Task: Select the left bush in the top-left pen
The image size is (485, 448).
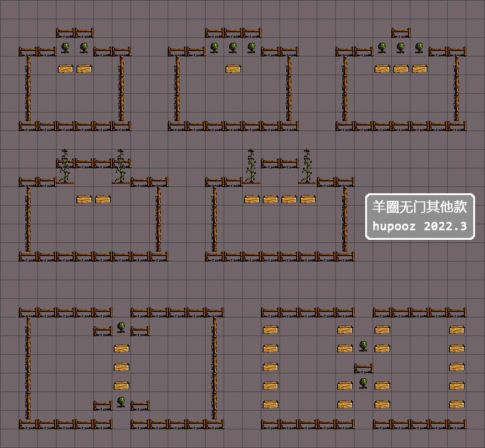Action: tap(65, 48)
